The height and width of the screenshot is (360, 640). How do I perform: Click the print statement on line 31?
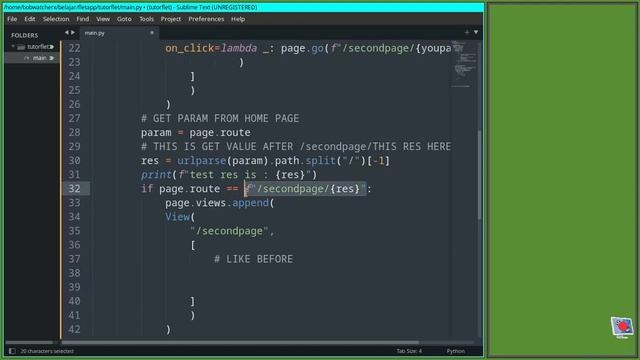click(229, 175)
